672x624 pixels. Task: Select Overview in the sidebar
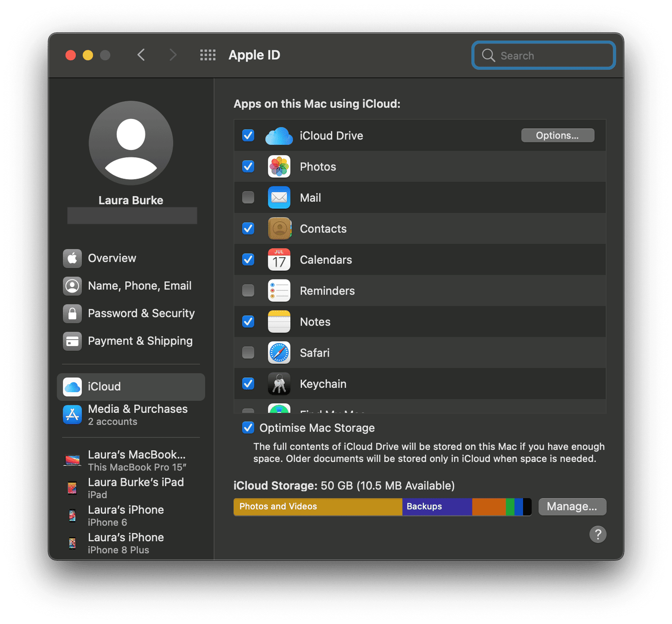[112, 258]
